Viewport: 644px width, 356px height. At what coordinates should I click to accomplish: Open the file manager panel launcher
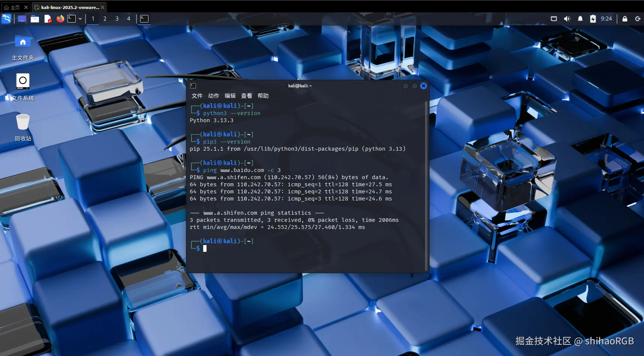35,19
